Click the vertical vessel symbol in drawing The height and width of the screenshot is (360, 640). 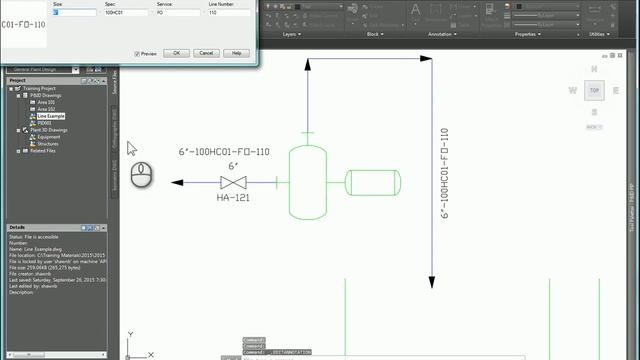tap(308, 182)
